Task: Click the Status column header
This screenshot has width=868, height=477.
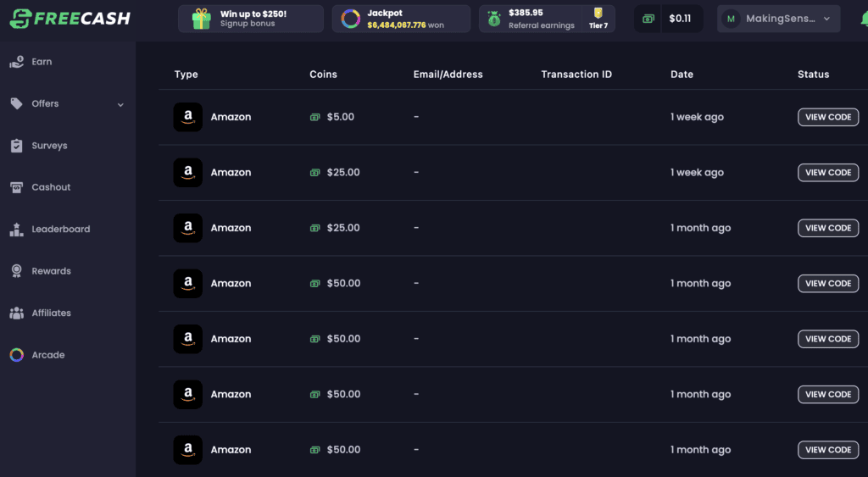Action: (x=813, y=75)
